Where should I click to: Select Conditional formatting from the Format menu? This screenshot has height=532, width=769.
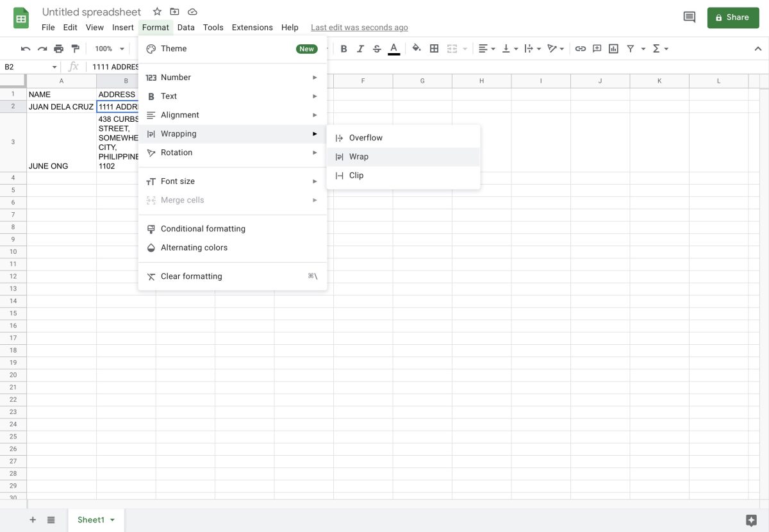click(203, 228)
